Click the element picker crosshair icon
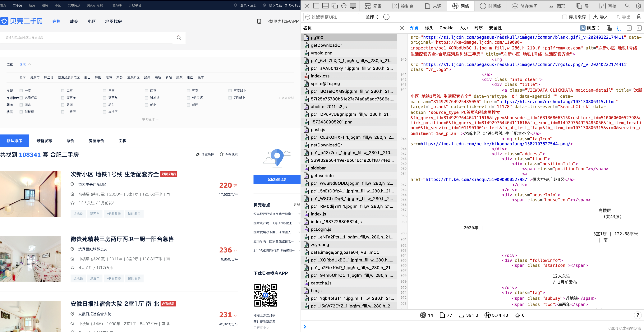The width and height of the screenshot is (644, 332). coord(344,6)
